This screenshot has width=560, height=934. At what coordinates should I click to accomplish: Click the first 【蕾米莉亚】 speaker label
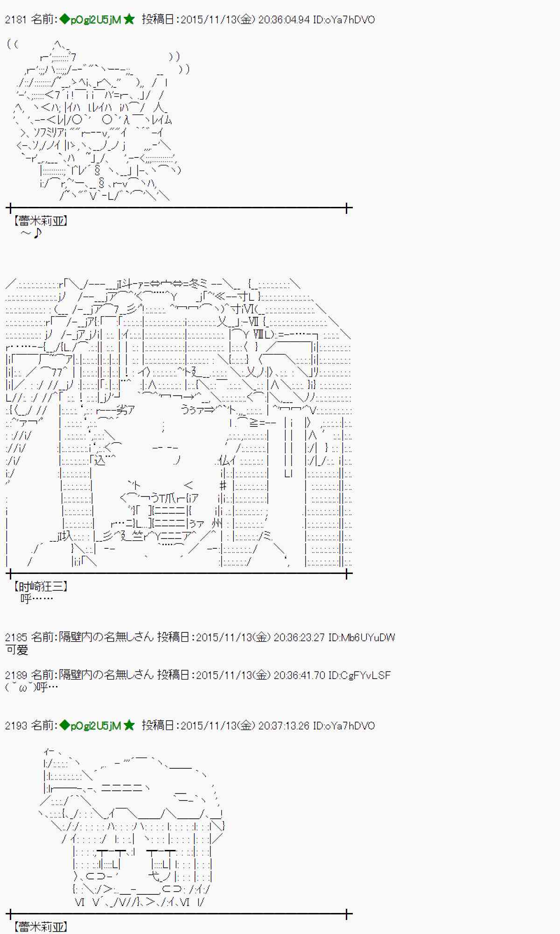point(41,221)
